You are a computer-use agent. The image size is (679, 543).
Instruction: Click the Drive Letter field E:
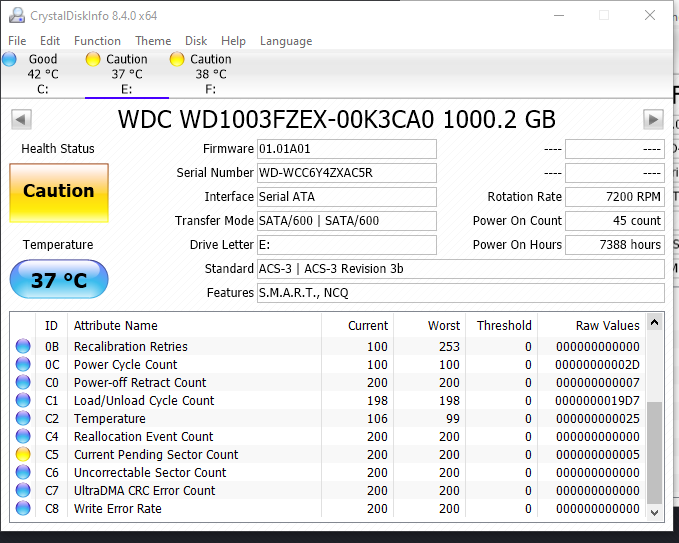(x=346, y=245)
